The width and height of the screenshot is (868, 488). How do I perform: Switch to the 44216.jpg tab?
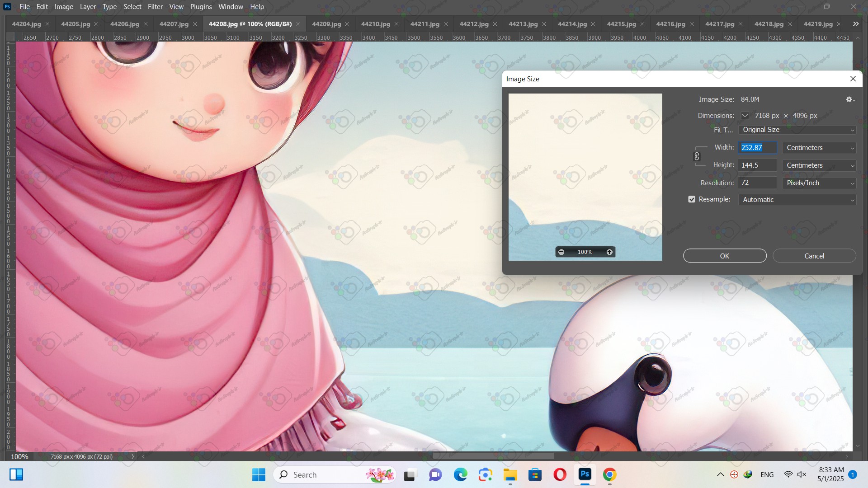670,24
